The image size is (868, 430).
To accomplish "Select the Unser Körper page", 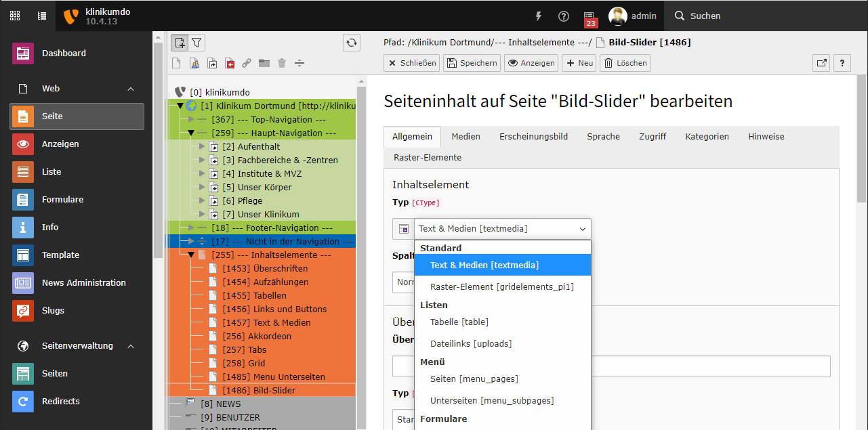I will pyautogui.click(x=257, y=187).
